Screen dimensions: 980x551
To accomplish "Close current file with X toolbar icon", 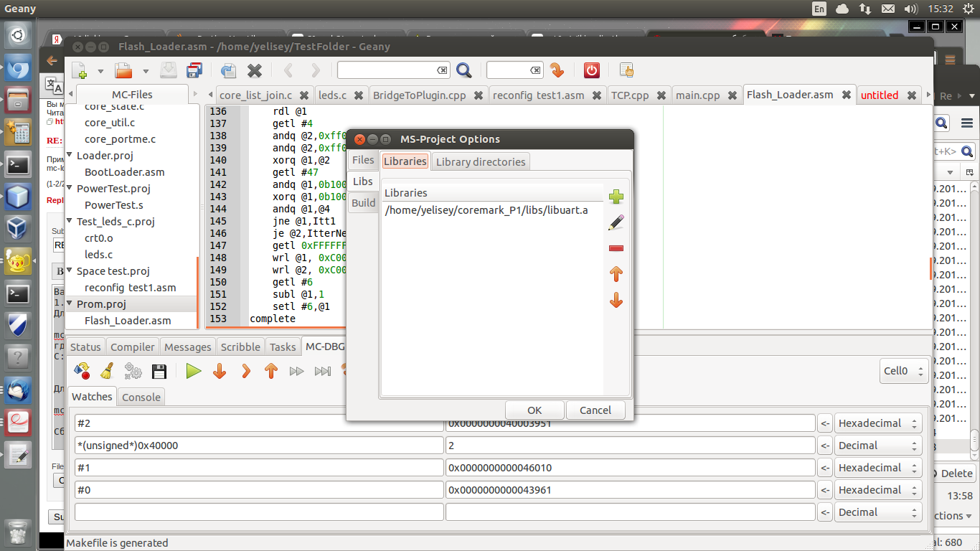I will [x=255, y=70].
